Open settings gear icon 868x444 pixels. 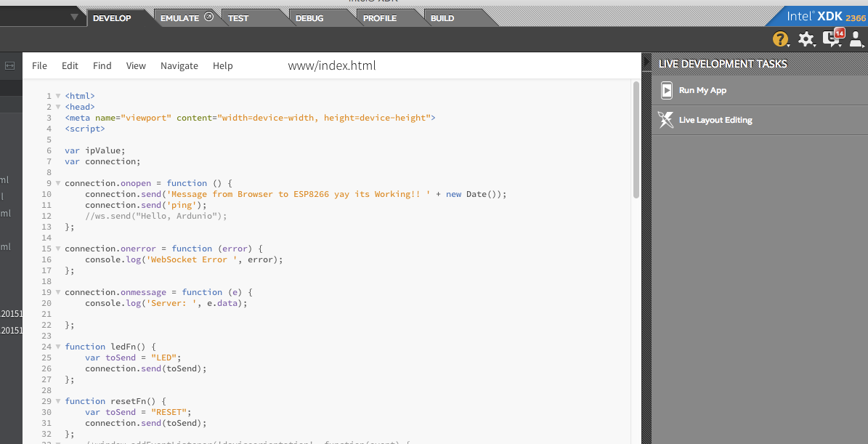tap(806, 39)
